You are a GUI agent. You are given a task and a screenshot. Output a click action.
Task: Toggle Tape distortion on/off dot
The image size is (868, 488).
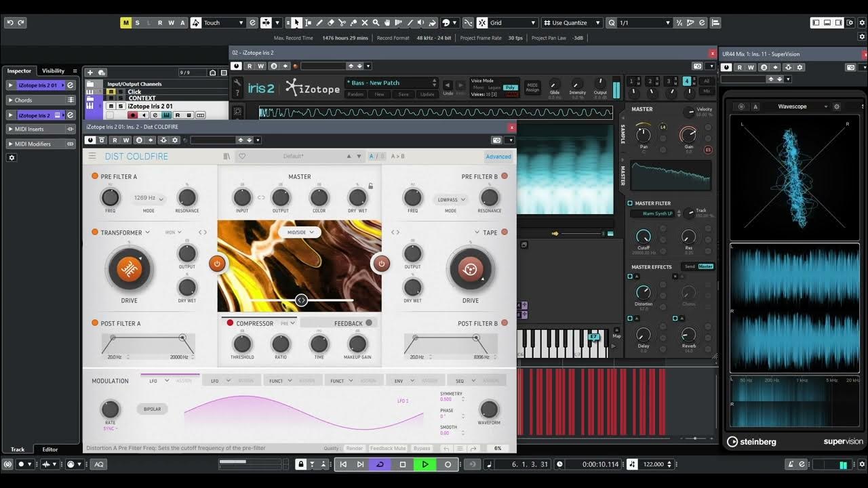click(504, 232)
